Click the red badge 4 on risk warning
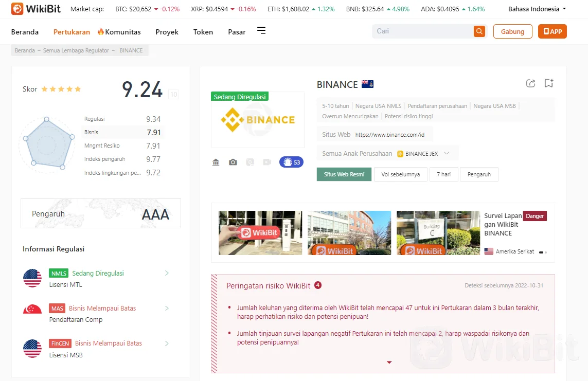 [317, 285]
